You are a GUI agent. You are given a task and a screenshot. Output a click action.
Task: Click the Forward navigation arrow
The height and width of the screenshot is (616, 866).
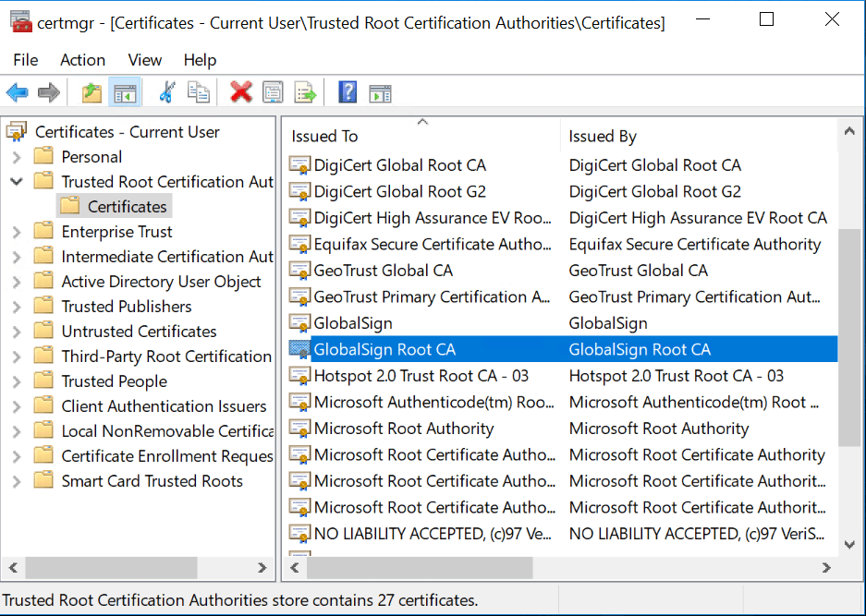(x=48, y=91)
